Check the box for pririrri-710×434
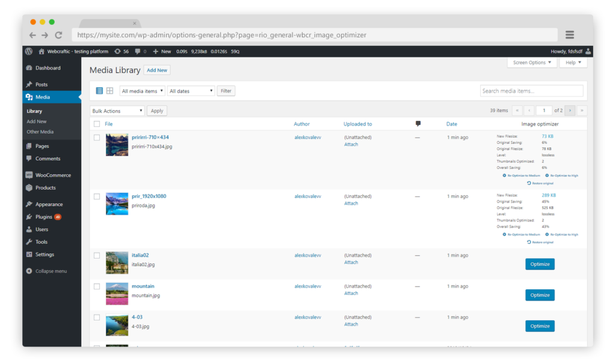This screenshot has height=364, width=616. point(97,138)
